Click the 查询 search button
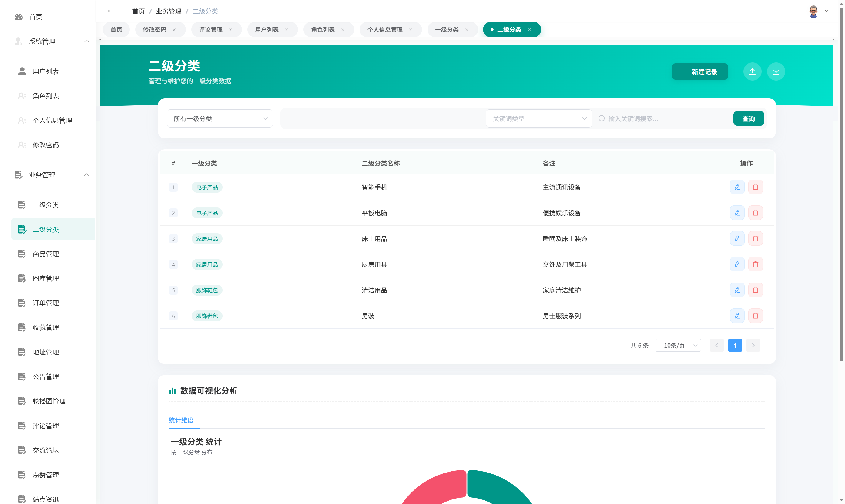This screenshot has width=845, height=504. 749,118
